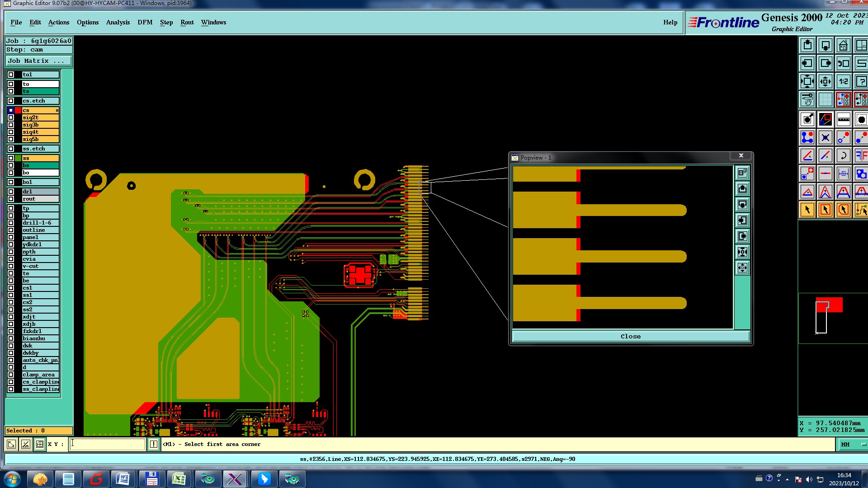Select the 1:2 zoom scale icon

coord(843,82)
